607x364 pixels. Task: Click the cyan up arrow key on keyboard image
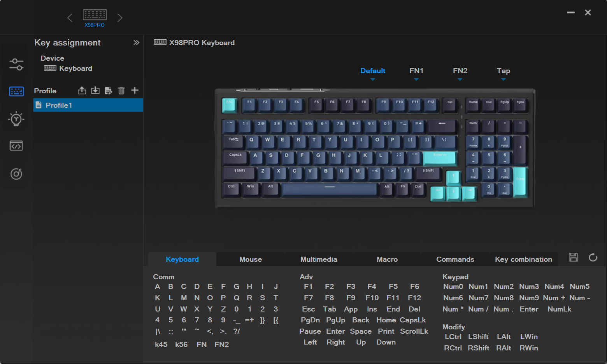453,178
